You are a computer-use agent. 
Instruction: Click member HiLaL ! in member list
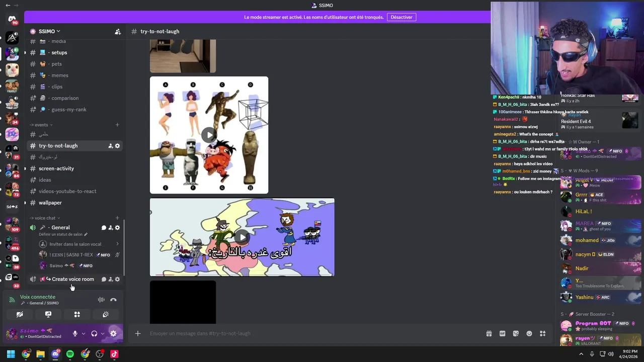tap(600, 212)
